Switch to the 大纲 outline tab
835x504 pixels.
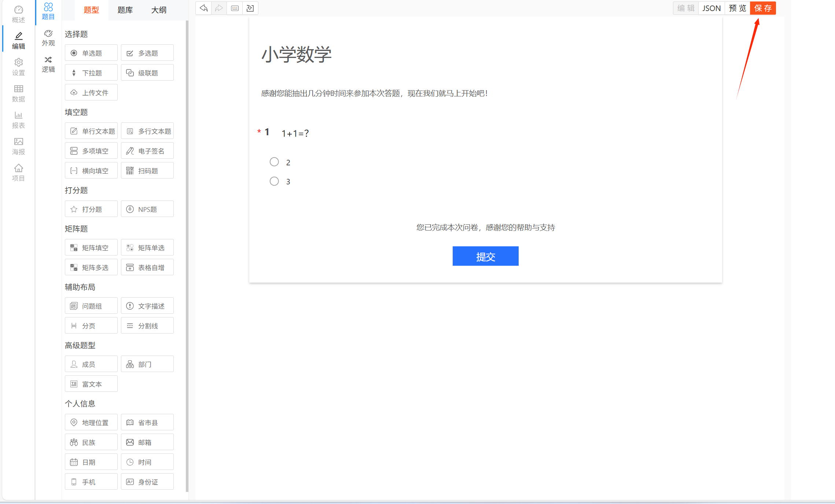[x=159, y=10]
